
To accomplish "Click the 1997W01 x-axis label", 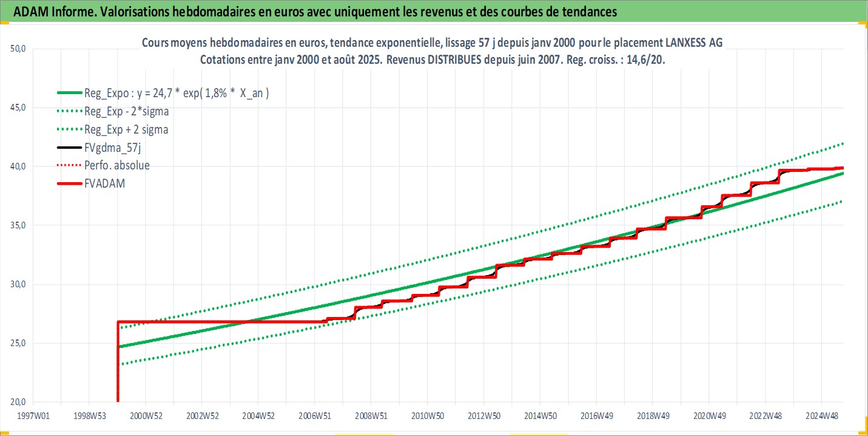I will (33, 415).
